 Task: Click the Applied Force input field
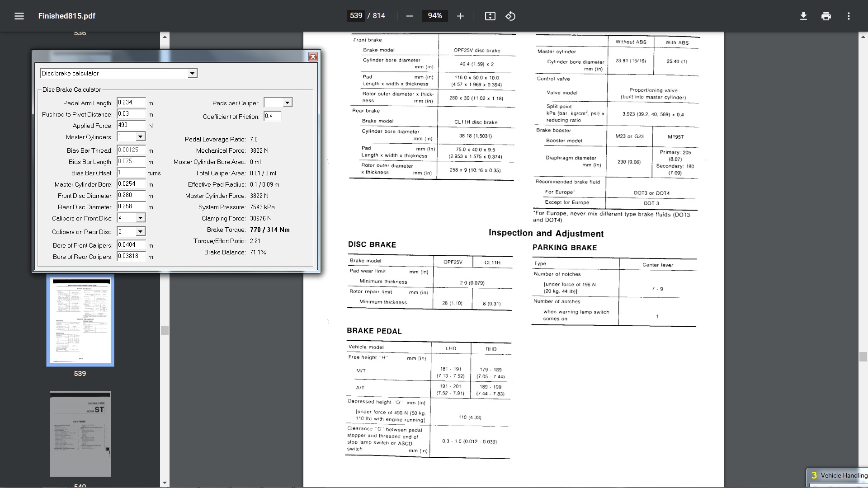point(131,125)
